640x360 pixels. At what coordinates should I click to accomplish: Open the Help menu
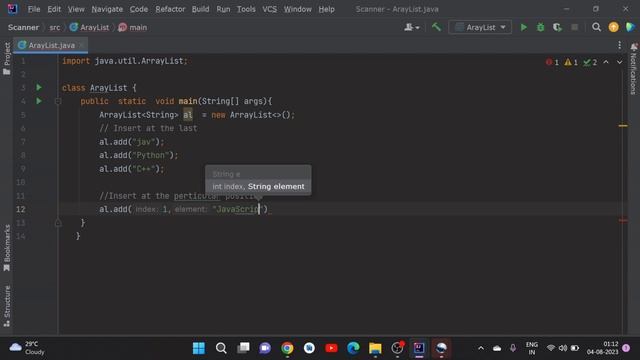[x=326, y=9]
